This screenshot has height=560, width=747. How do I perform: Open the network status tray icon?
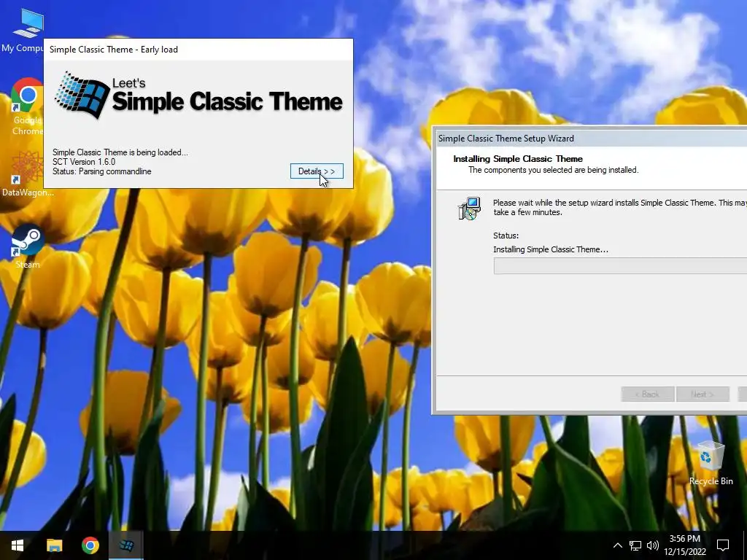(x=635, y=545)
